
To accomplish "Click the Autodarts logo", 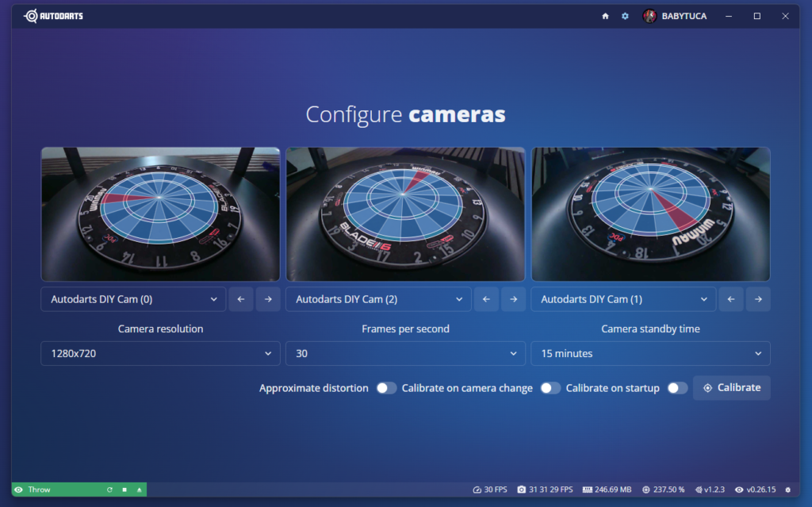I will click(53, 16).
